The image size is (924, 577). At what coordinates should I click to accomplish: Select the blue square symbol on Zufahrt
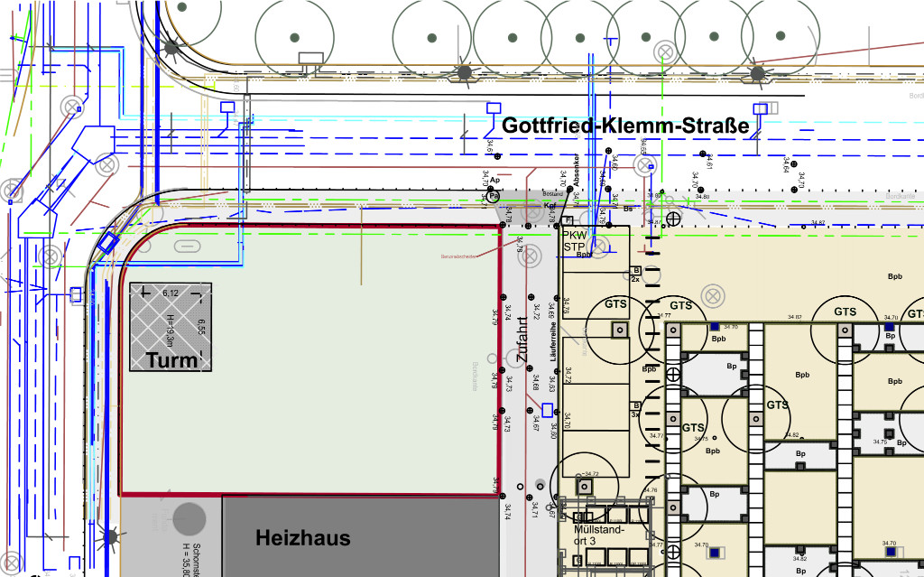pos(547,410)
